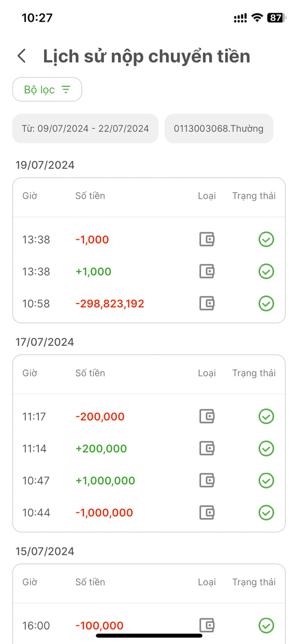
Task: Tap wallet icon for the -1,000 transaction
Action: (207, 239)
